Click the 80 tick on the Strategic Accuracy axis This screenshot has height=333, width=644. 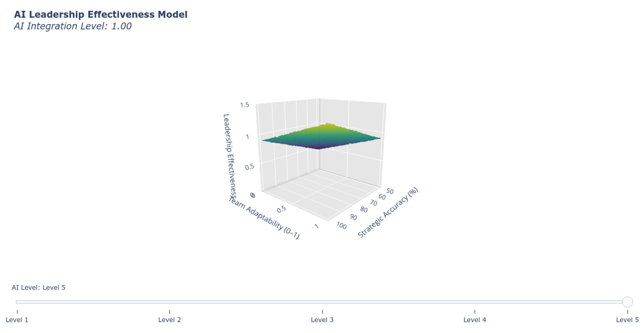pyautogui.click(x=364, y=210)
